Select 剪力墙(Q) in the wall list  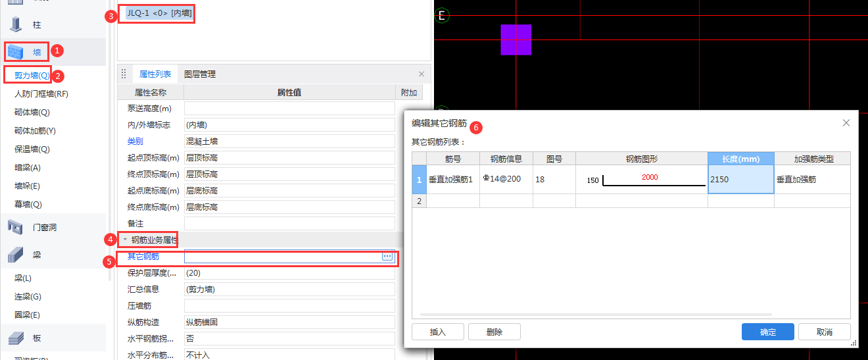[32, 76]
